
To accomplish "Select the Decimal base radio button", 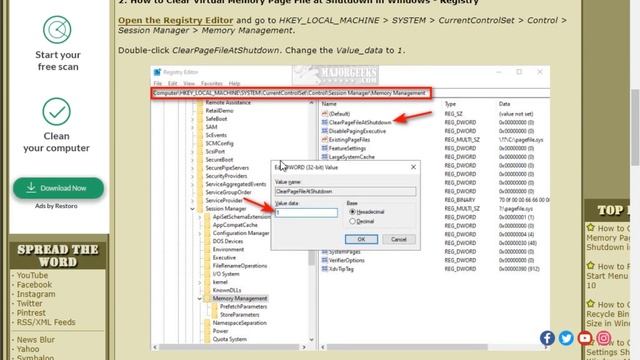I will tap(353, 221).
